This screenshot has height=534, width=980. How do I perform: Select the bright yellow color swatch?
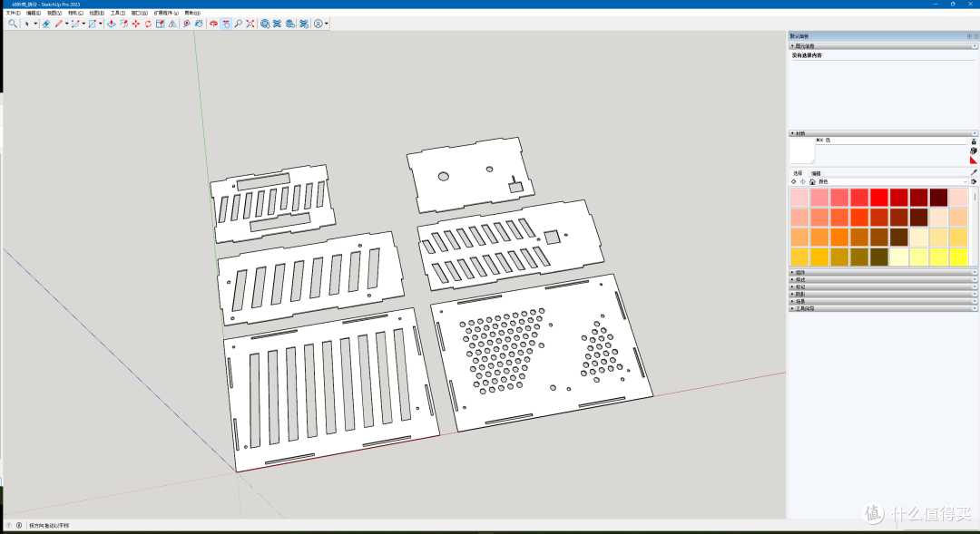(x=957, y=257)
